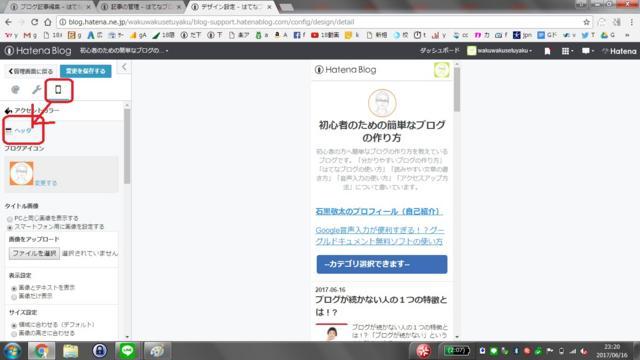The width and height of the screenshot is (640, 360).
Task: Click browser home icon
Action: [47, 22]
